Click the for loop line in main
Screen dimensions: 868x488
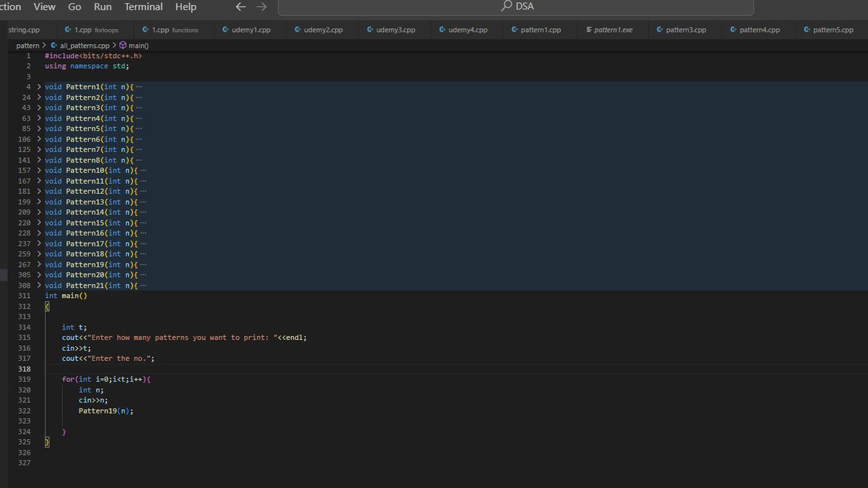click(106, 380)
